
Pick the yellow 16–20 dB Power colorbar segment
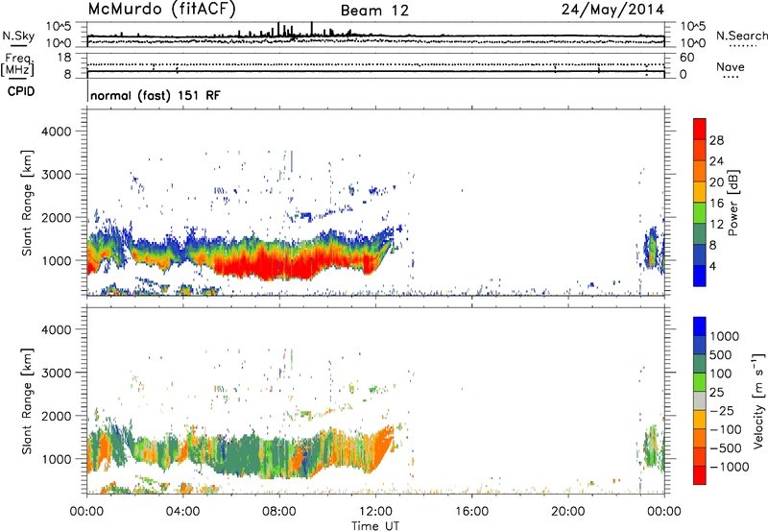(700, 192)
